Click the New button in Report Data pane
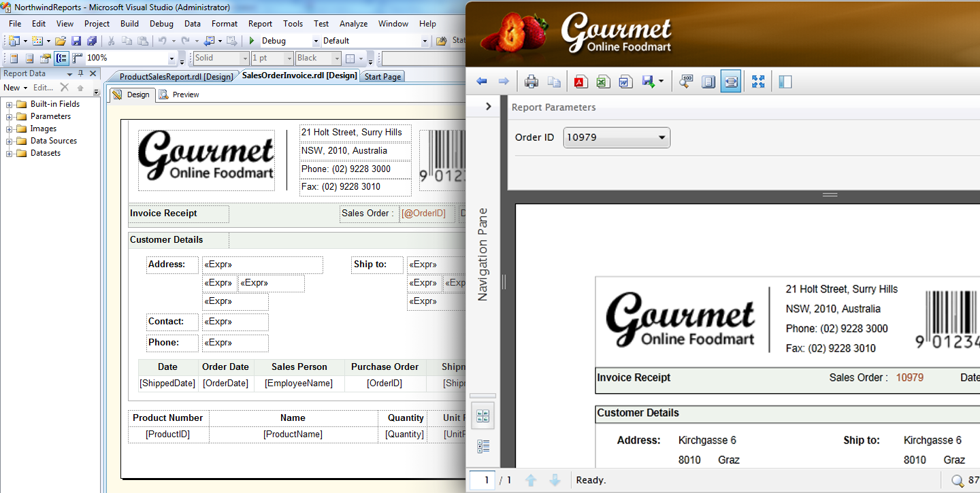 (x=15, y=88)
